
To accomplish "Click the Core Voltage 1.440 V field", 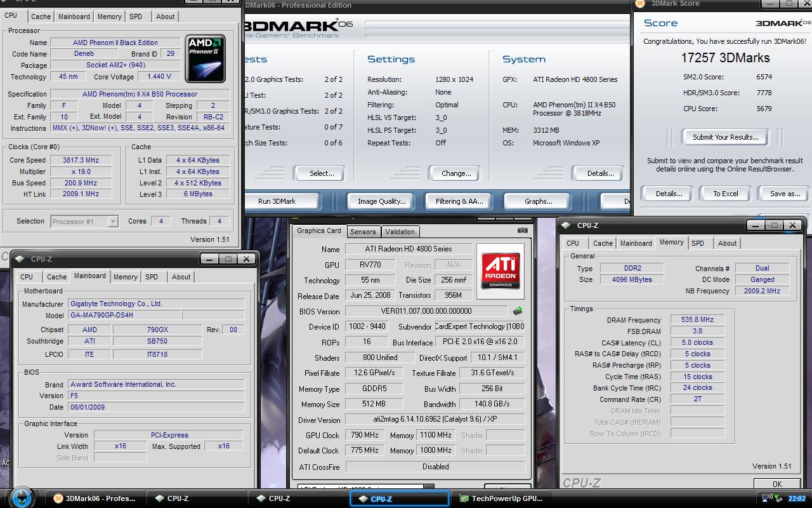I will point(159,77).
